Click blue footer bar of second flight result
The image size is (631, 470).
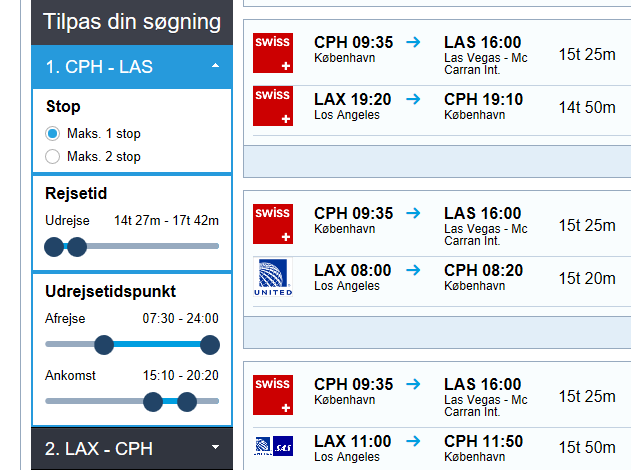437,332
